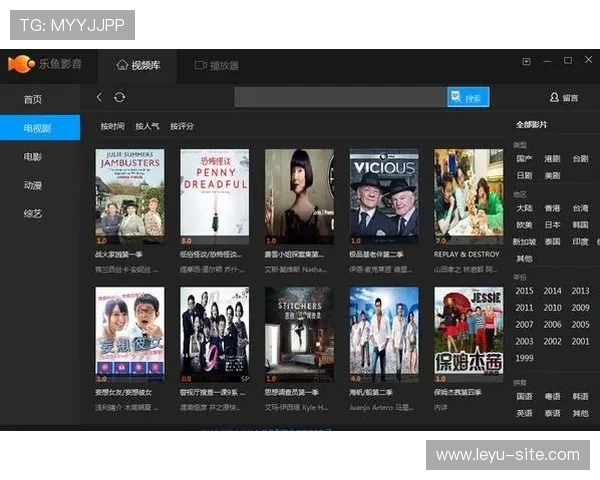
Task: Open the 妄想彼女 poster
Action: (x=130, y=335)
